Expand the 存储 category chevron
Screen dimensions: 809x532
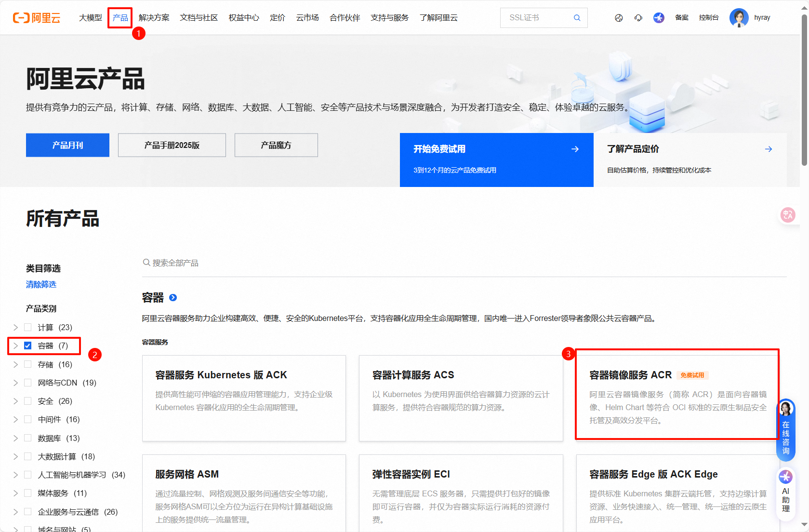[x=15, y=364]
